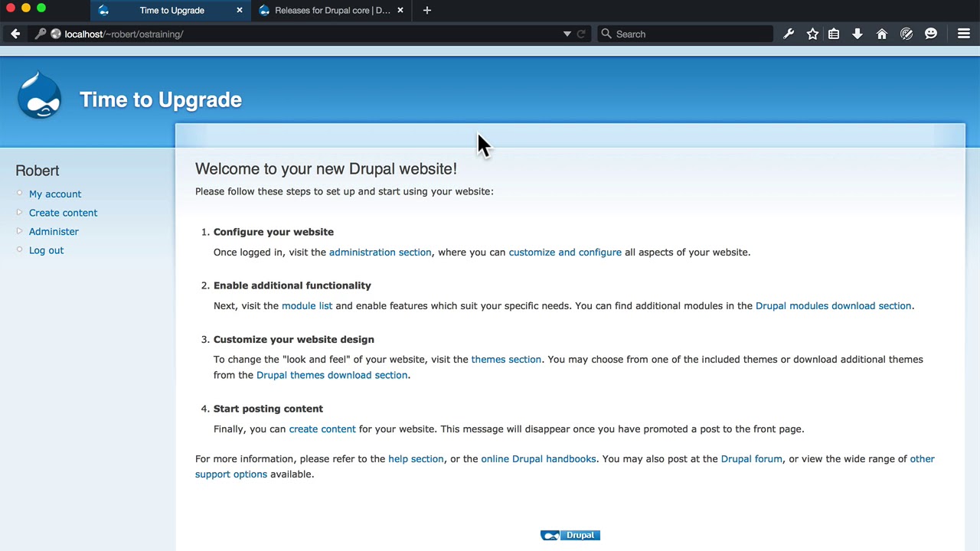Image resolution: width=980 pixels, height=551 pixels.
Task: Open the downloads arrow icon
Action: pyautogui.click(x=857, y=34)
